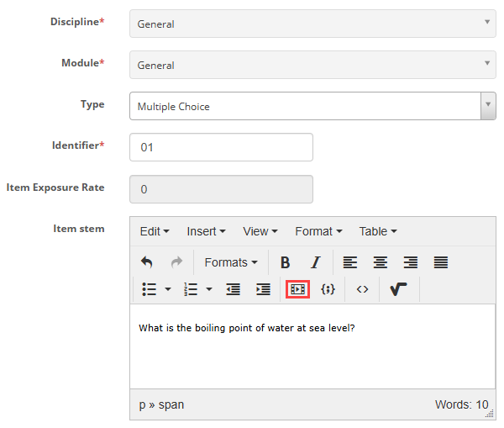Toggle bold formatting in editor
This screenshot has height=428, width=504.
[285, 262]
